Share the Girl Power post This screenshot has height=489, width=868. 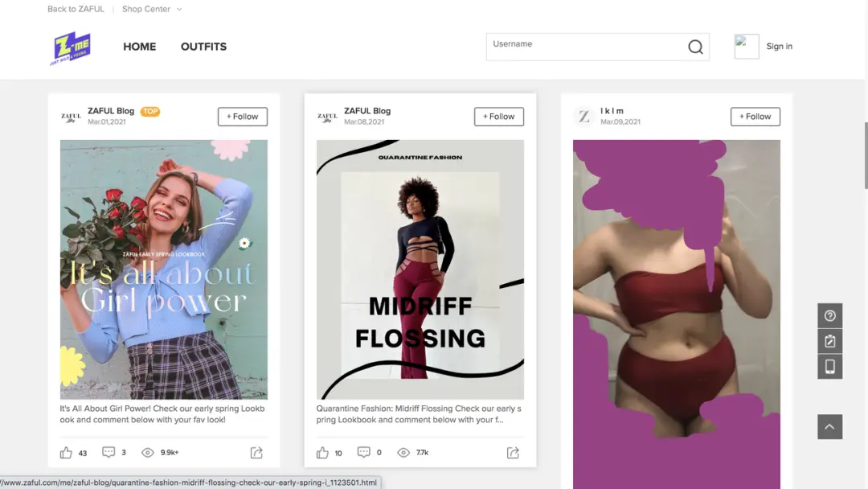(x=256, y=453)
